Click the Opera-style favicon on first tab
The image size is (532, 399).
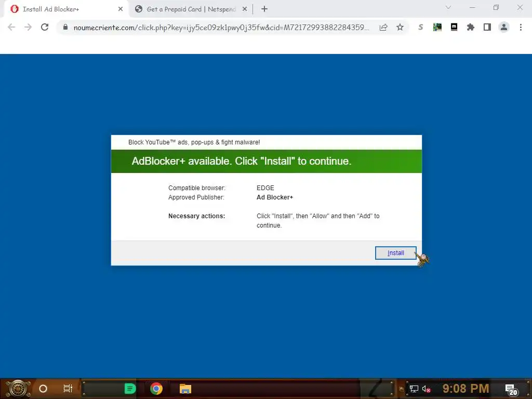(14, 9)
